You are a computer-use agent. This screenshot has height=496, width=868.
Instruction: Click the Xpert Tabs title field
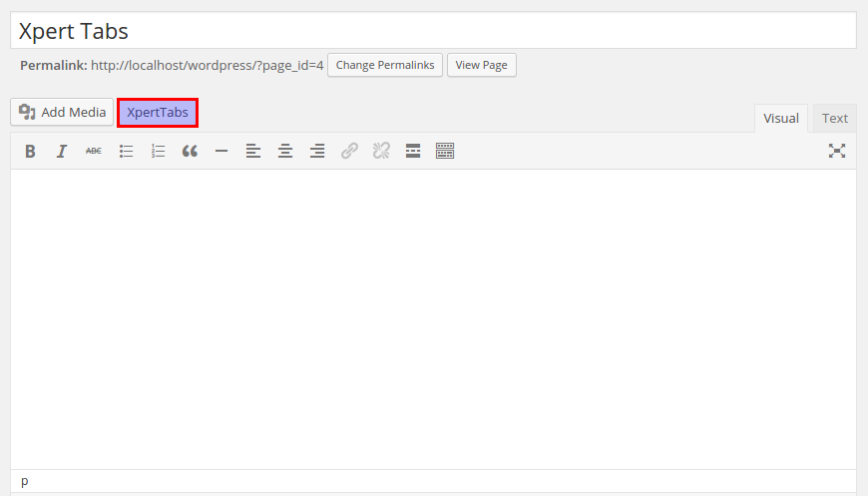coord(433,31)
